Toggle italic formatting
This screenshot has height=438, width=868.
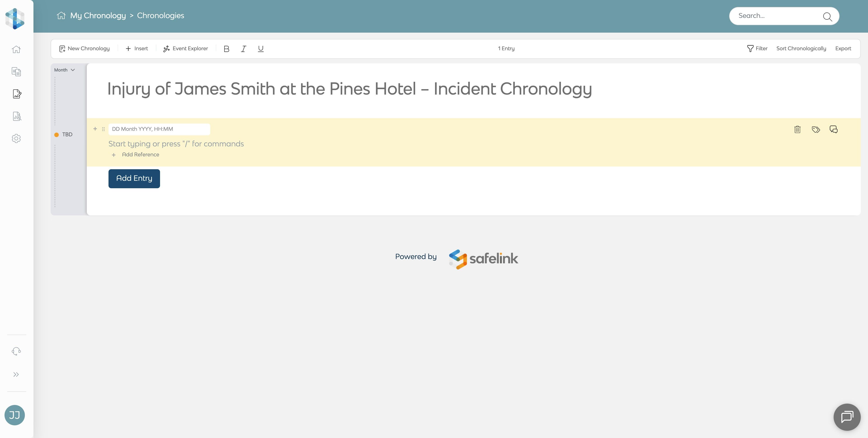[243, 49]
